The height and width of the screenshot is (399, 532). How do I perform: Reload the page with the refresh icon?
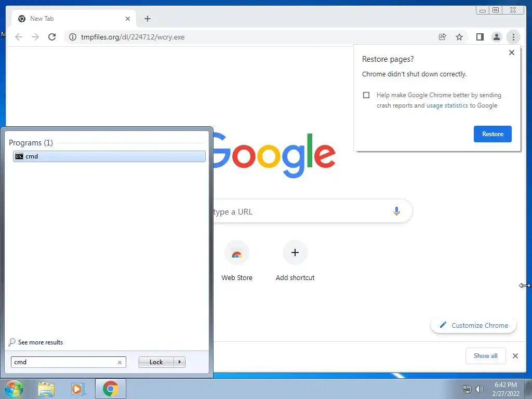coord(52,37)
